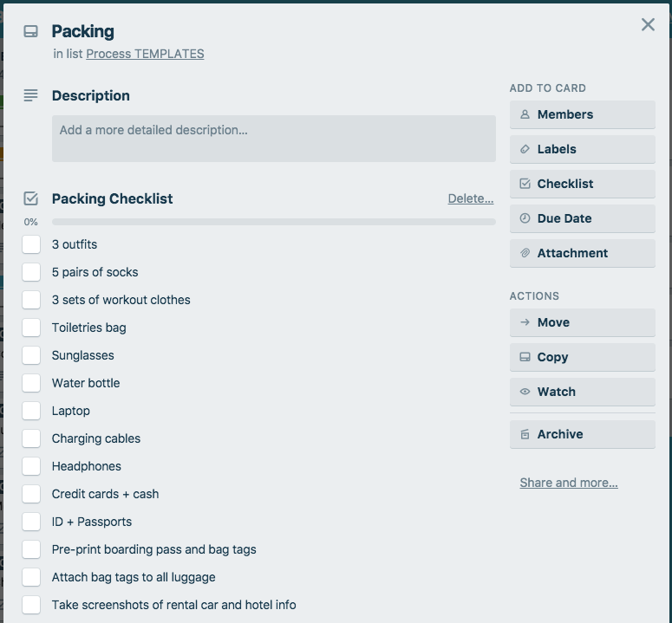Copy this Packing card
672x623 pixels.
[582, 357]
